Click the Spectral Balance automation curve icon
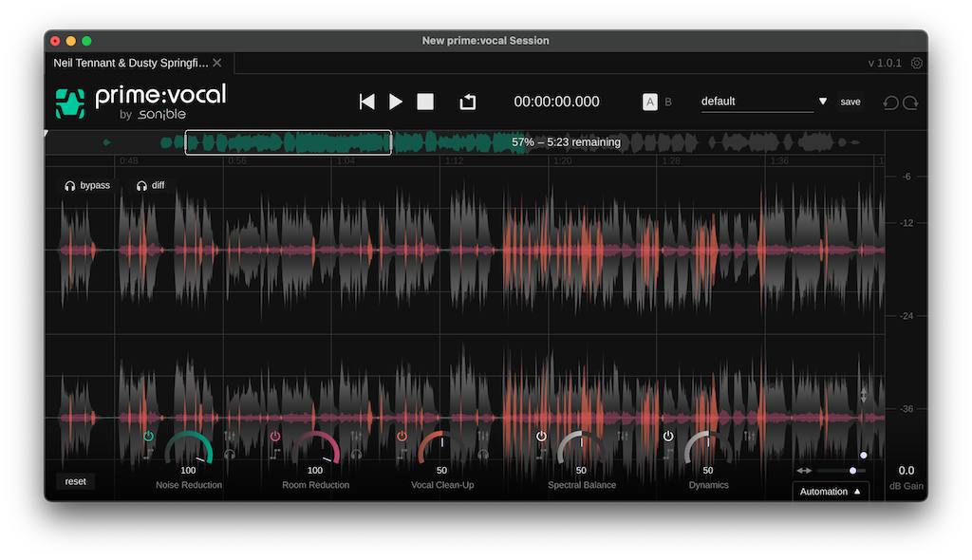Screen dimensions: 972x560 (541, 455)
